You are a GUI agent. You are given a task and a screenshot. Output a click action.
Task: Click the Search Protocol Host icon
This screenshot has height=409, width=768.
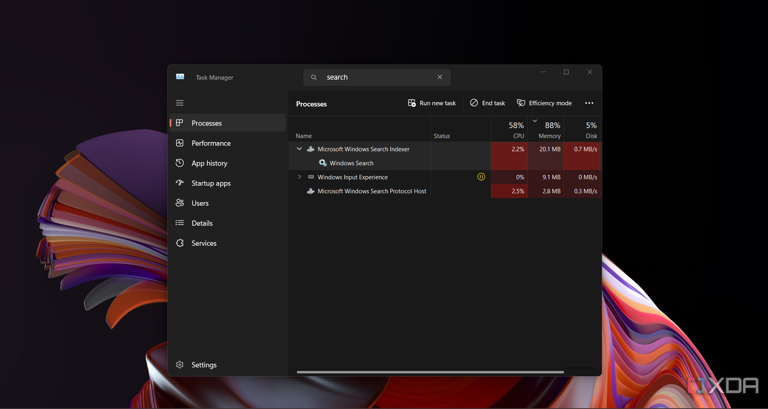(310, 191)
